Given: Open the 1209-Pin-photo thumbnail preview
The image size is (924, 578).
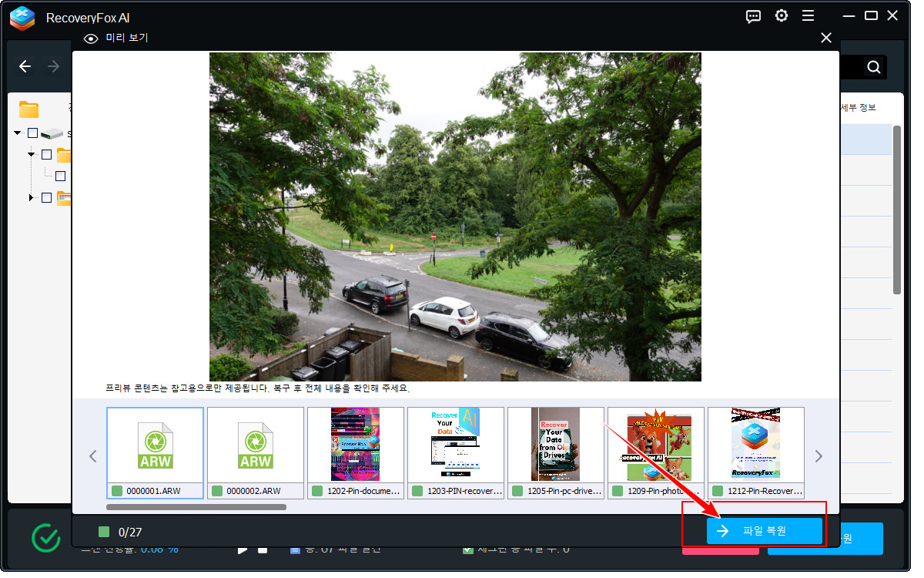Looking at the screenshot, I should pos(655,445).
